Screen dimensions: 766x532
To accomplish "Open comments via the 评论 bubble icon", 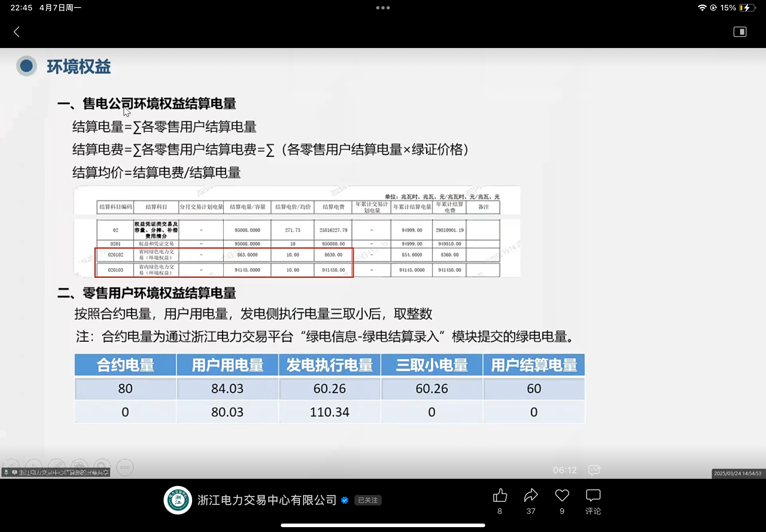I will [x=593, y=496].
